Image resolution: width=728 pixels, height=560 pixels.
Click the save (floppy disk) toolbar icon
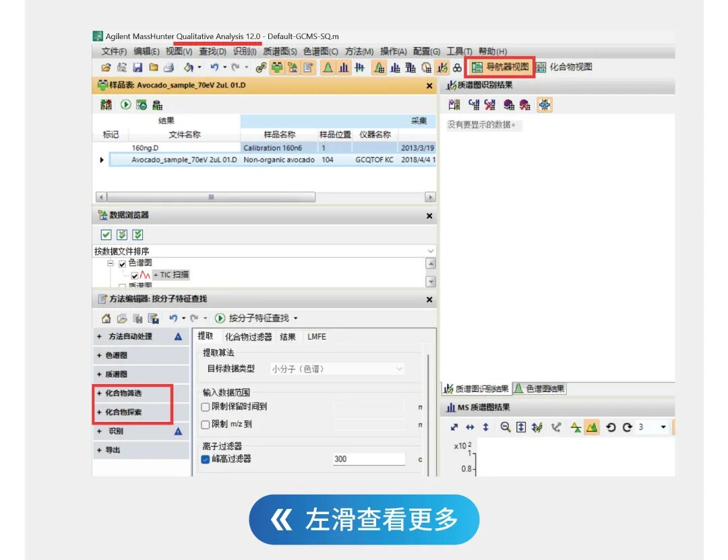click(138, 68)
